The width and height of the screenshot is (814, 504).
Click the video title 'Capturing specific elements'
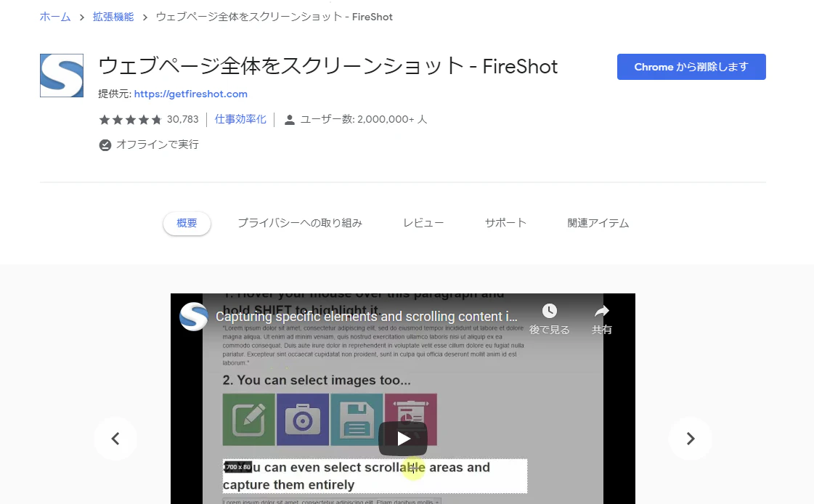tap(367, 316)
